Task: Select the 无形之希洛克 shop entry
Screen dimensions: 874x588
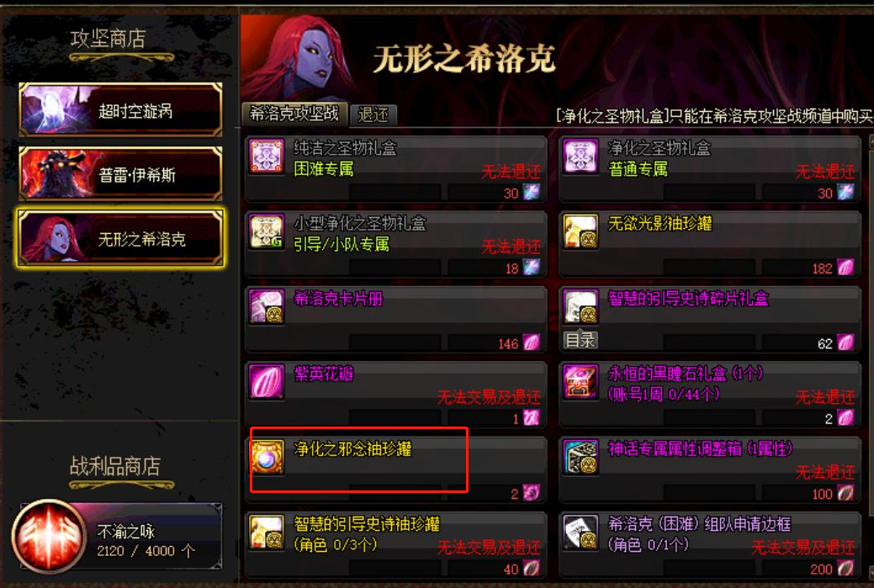Action: 120,239
